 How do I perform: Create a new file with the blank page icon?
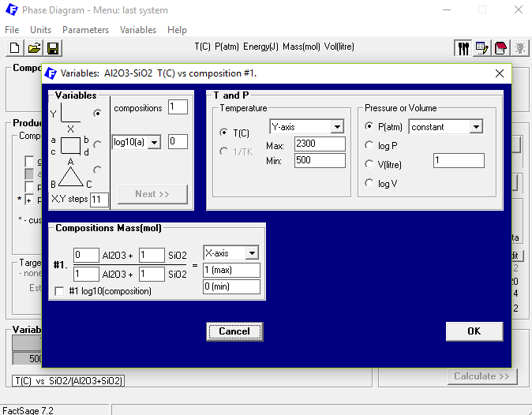[14, 48]
